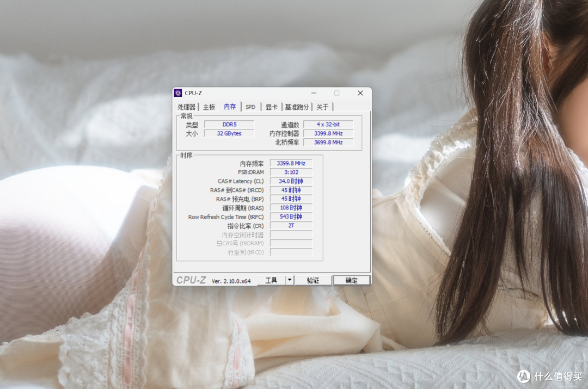Minimize the CPU-Z window

pos(314,93)
